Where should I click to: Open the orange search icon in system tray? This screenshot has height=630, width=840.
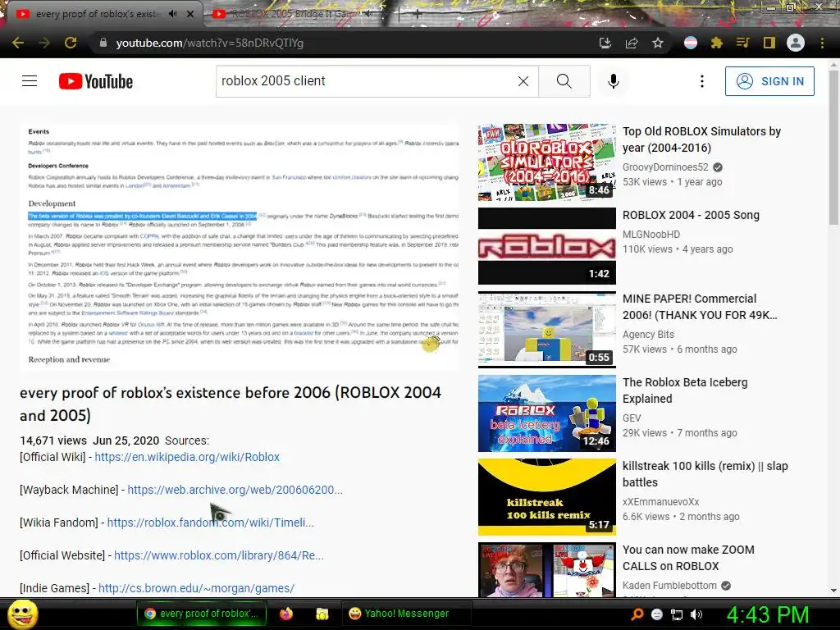point(637,614)
